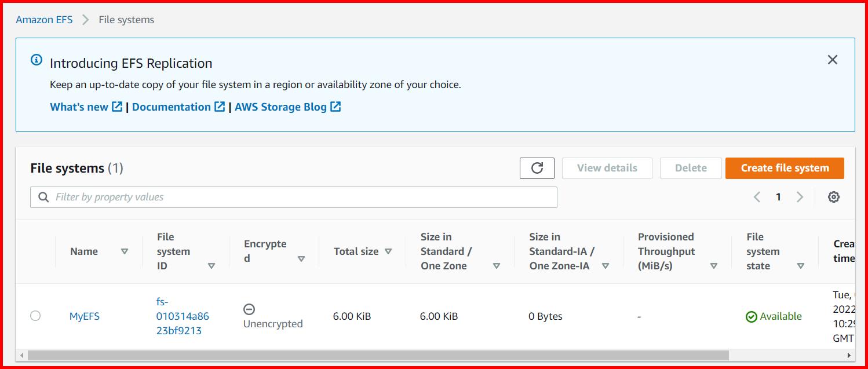Click the Unencrypted status icon for MyEFS
Viewport: 868px width, 369px height.
[x=249, y=309]
